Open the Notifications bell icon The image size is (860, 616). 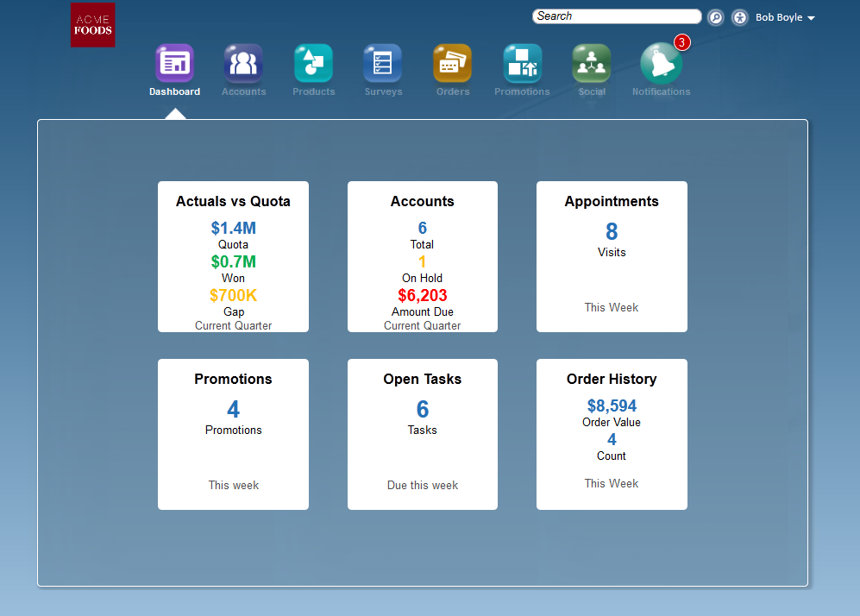[x=661, y=64]
